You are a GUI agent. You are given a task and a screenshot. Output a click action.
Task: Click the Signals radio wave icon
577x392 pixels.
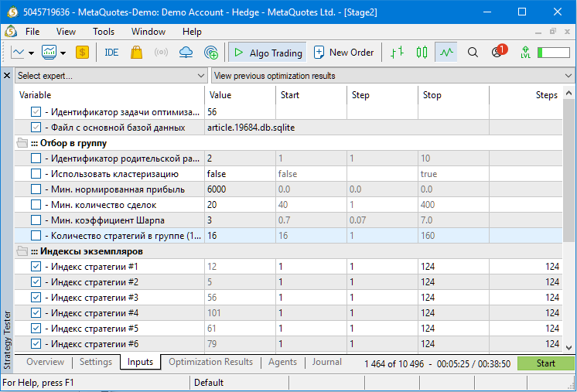coord(161,53)
